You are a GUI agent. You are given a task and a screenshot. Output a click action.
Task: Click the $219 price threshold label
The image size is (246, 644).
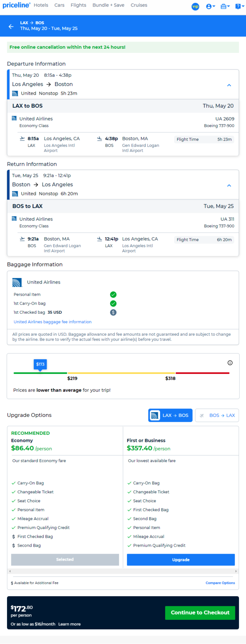tap(72, 378)
